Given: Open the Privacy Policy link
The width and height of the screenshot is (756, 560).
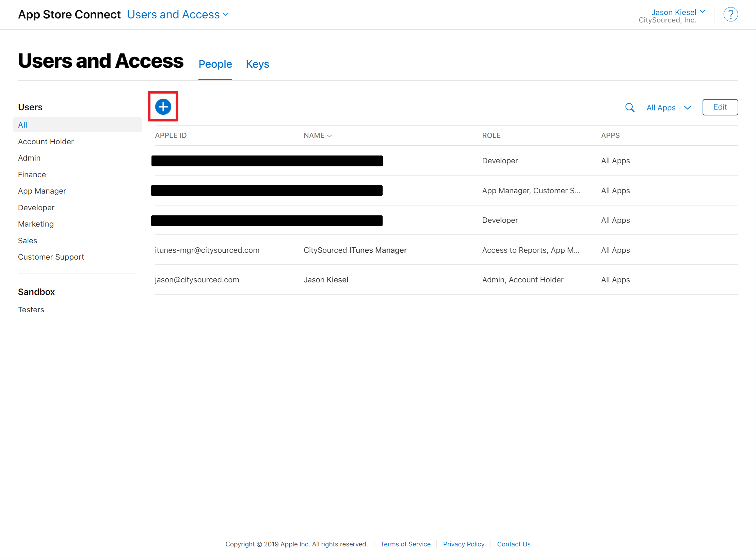Looking at the screenshot, I should pyautogui.click(x=464, y=544).
